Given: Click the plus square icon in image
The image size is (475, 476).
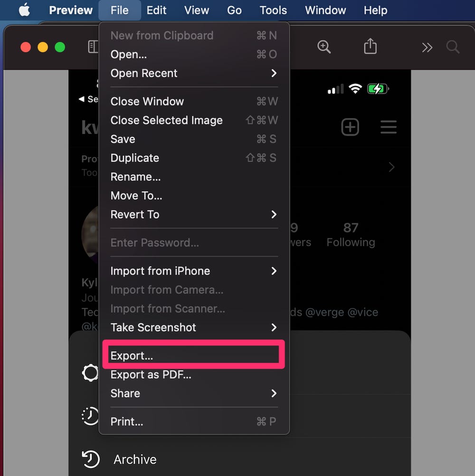Looking at the screenshot, I should tap(350, 127).
